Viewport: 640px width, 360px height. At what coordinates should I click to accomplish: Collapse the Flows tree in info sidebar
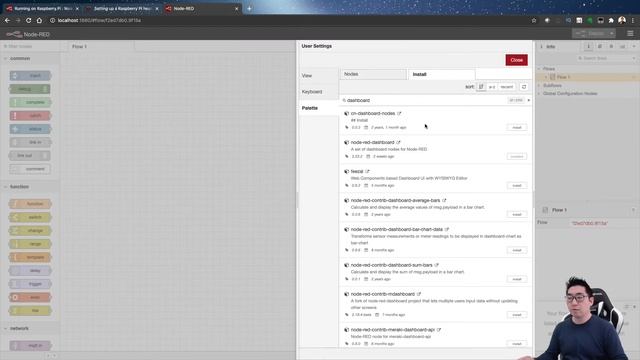540,69
